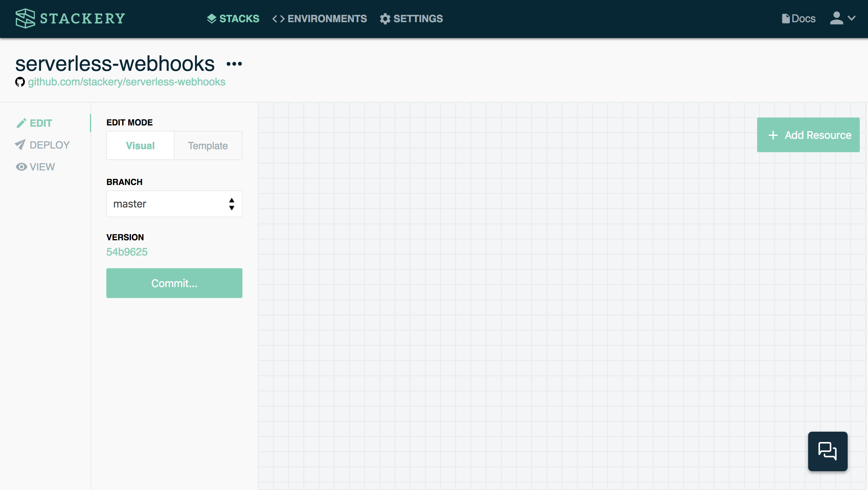Click the branch selector arrows
This screenshot has height=490, width=868.
point(232,204)
